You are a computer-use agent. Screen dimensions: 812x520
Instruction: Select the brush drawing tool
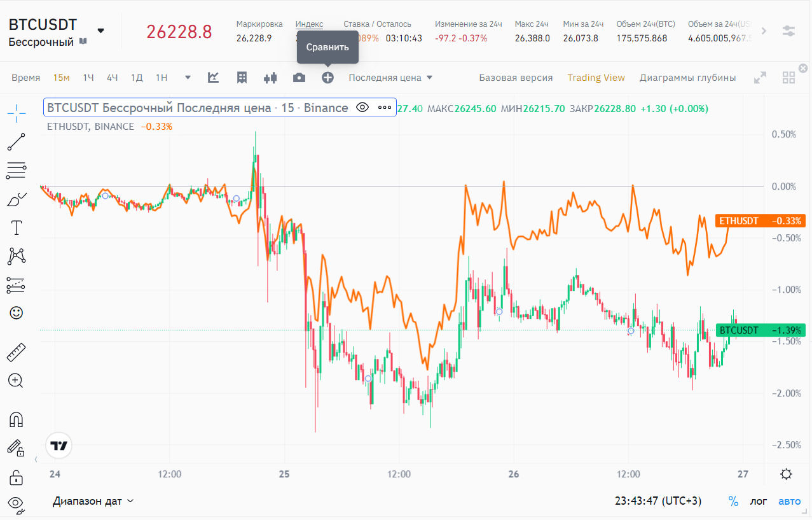coord(17,199)
